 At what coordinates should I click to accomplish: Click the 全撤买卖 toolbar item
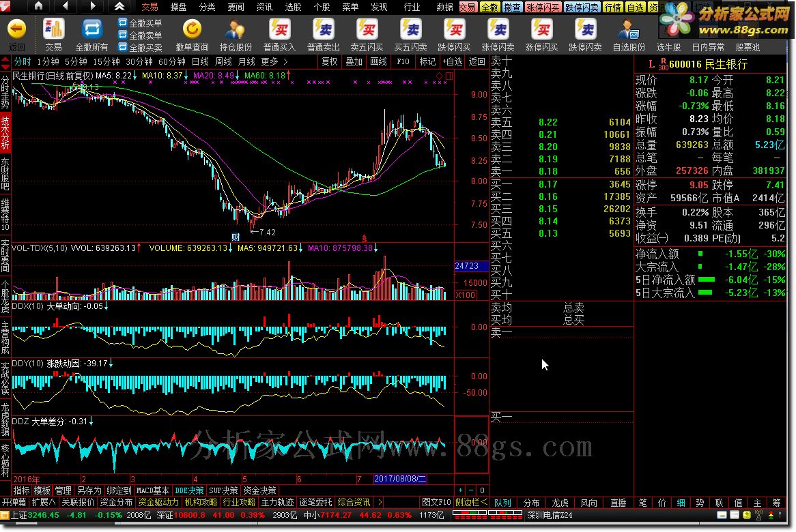pos(140,48)
